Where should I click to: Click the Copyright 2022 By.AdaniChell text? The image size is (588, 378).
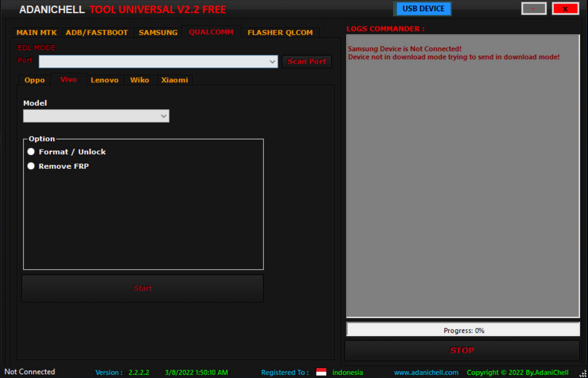(517, 373)
